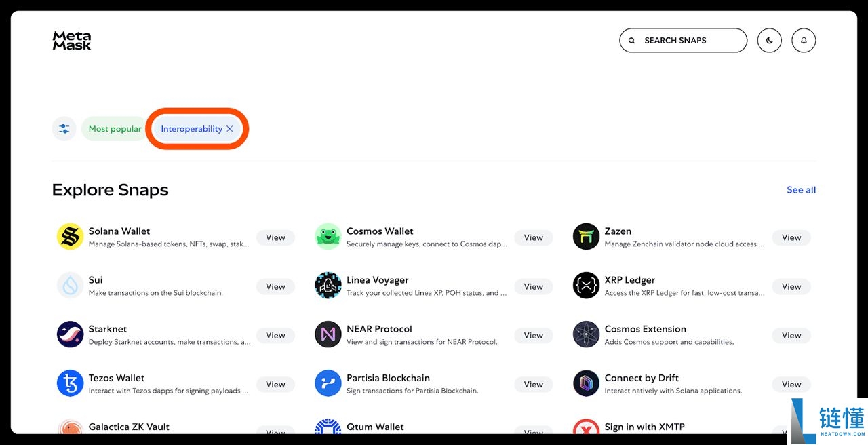View the Tezos Wallet snap
868x445 pixels.
point(275,384)
